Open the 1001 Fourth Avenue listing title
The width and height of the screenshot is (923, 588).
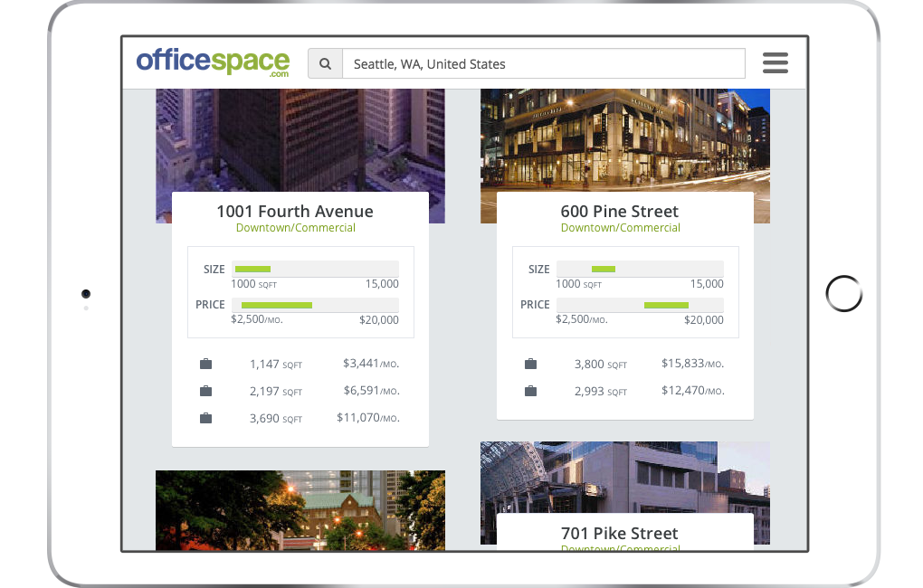pos(294,211)
